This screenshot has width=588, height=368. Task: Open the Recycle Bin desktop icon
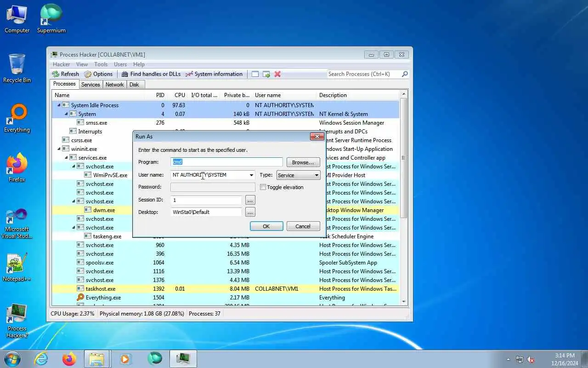tap(17, 69)
